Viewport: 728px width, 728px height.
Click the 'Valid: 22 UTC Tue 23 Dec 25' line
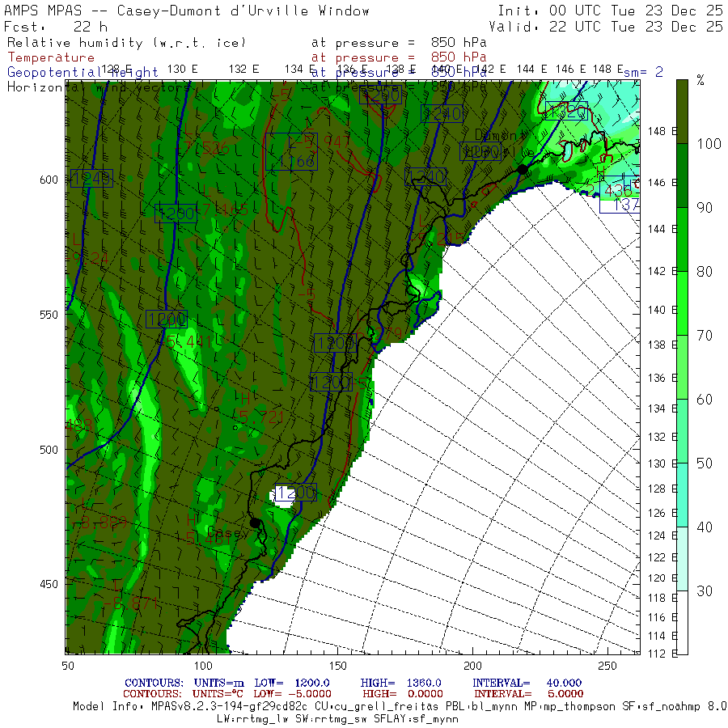605,27
